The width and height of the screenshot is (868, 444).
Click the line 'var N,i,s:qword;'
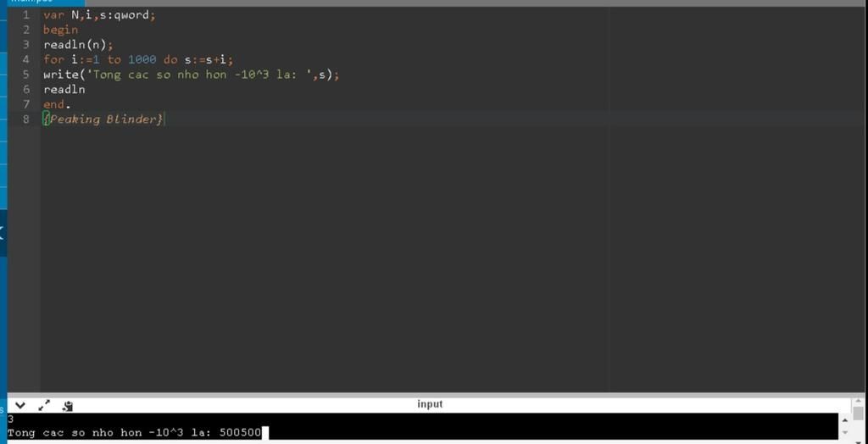[x=100, y=15]
